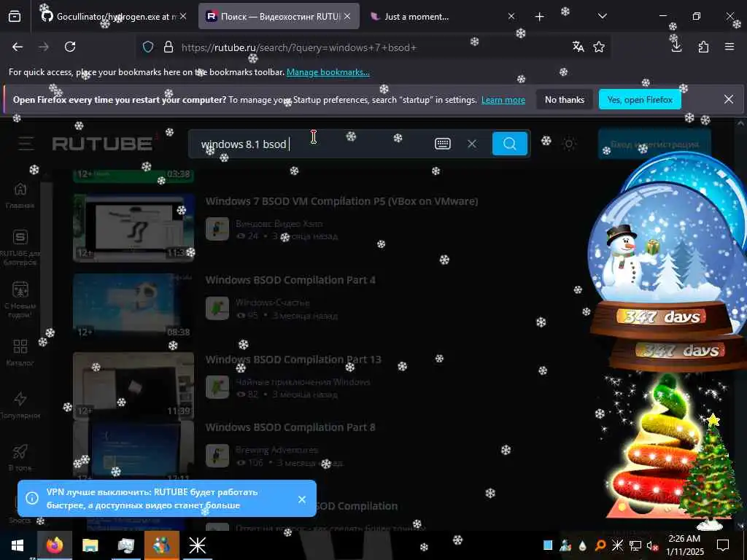Click the taskbar clock showing 2:26 AM
The width and height of the screenshot is (747, 560).
pos(684,545)
